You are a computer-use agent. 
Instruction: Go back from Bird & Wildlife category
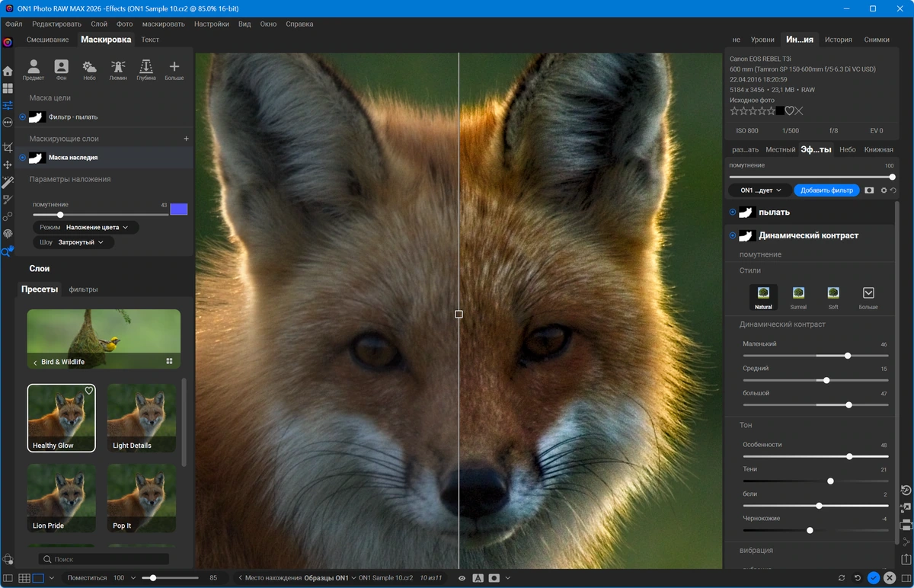(35, 362)
